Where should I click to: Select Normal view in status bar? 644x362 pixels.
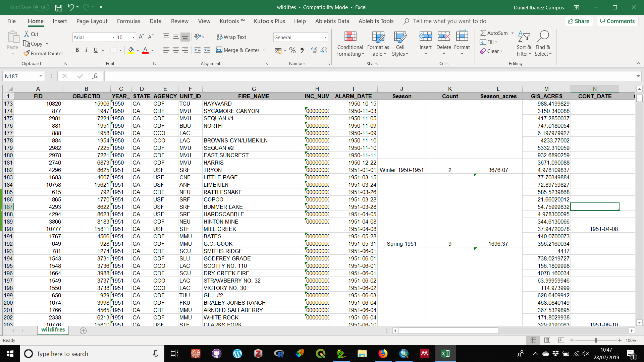point(533,340)
